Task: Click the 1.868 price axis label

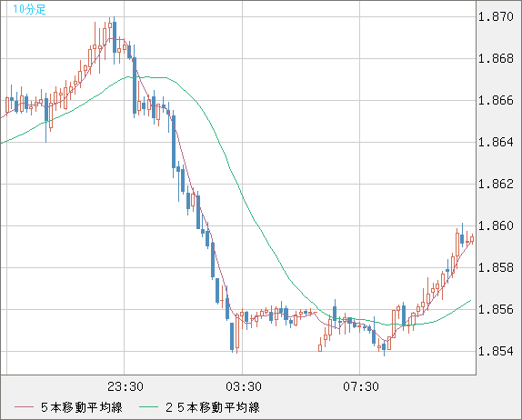Action: pyautogui.click(x=496, y=58)
